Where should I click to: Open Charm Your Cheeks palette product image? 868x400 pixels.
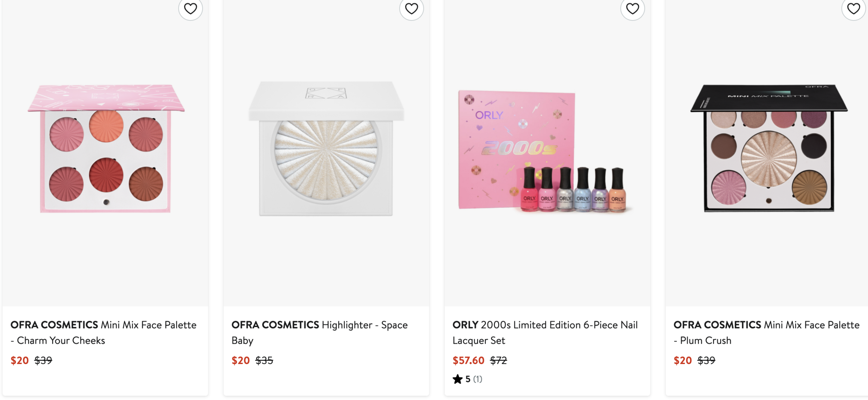(x=106, y=149)
